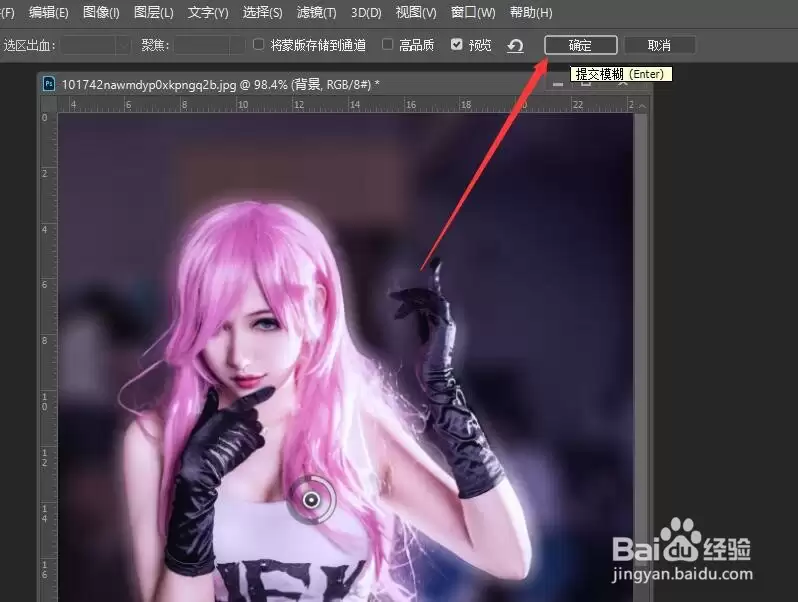Click the reset blur pins arrow icon
The width and height of the screenshot is (798, 602).
[x=515, y=46]
